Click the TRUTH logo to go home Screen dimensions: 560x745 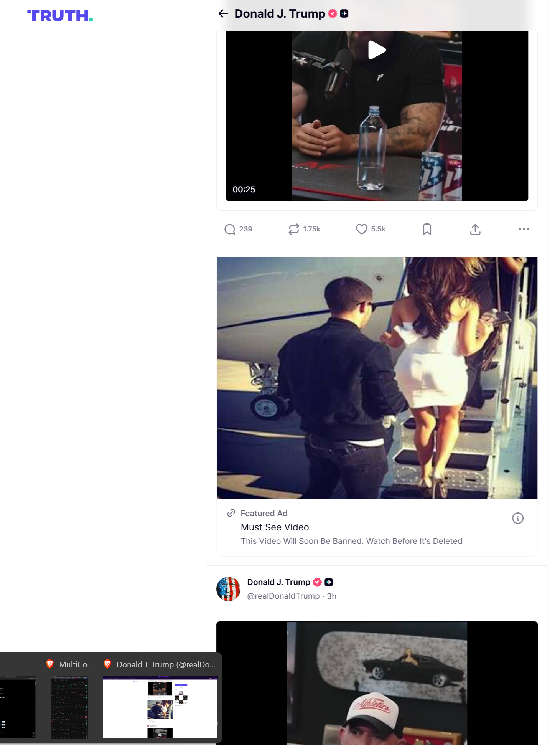click(x=60, y=16)
